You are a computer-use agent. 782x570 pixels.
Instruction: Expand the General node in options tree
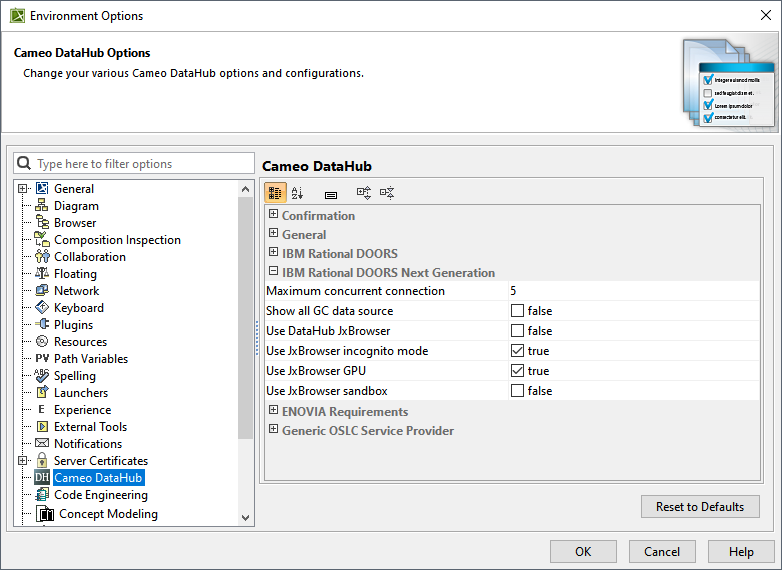pyautogui.click(x=22, y=189)
